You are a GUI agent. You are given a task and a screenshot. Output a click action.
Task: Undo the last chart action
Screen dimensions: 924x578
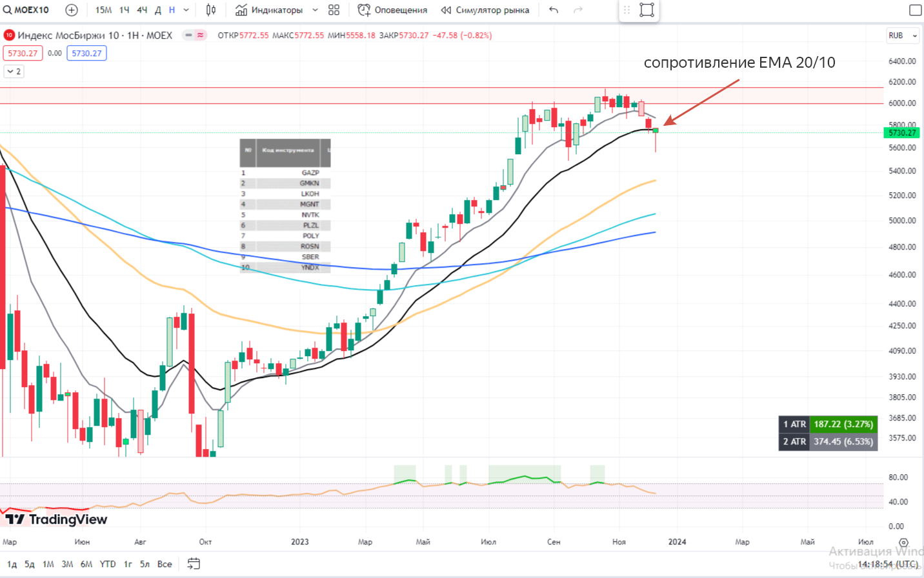554,10
